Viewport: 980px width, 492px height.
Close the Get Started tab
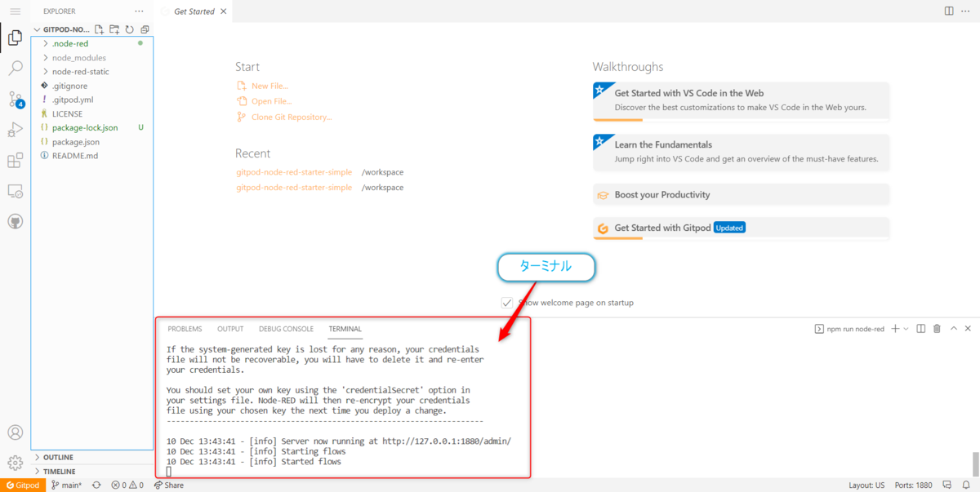(x=223, y=11)
